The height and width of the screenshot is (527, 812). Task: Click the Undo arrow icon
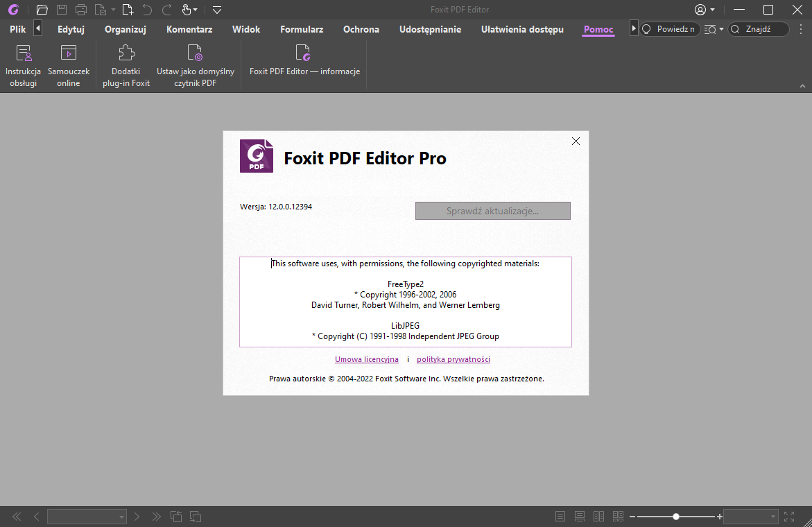point(147,9)
